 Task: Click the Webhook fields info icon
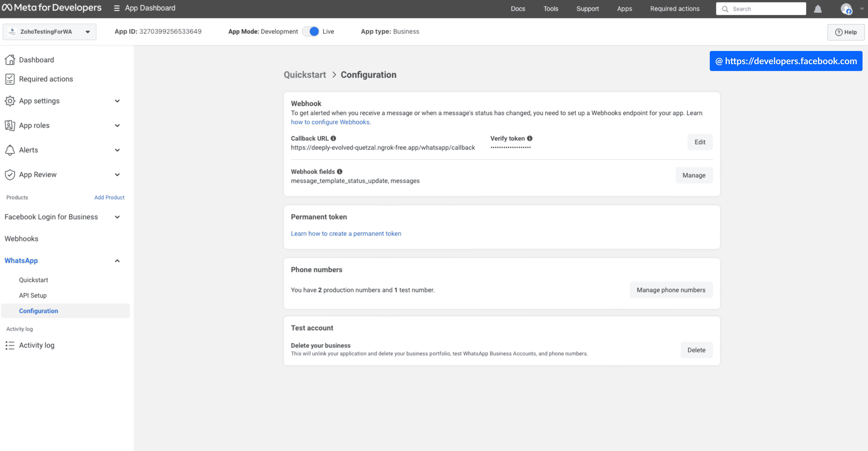click(x=340, y=171)
